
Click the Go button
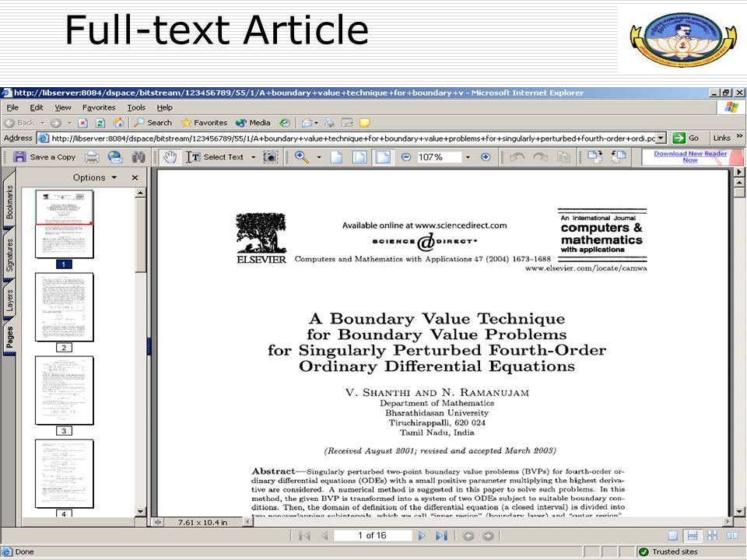click(x=686, y=138)
